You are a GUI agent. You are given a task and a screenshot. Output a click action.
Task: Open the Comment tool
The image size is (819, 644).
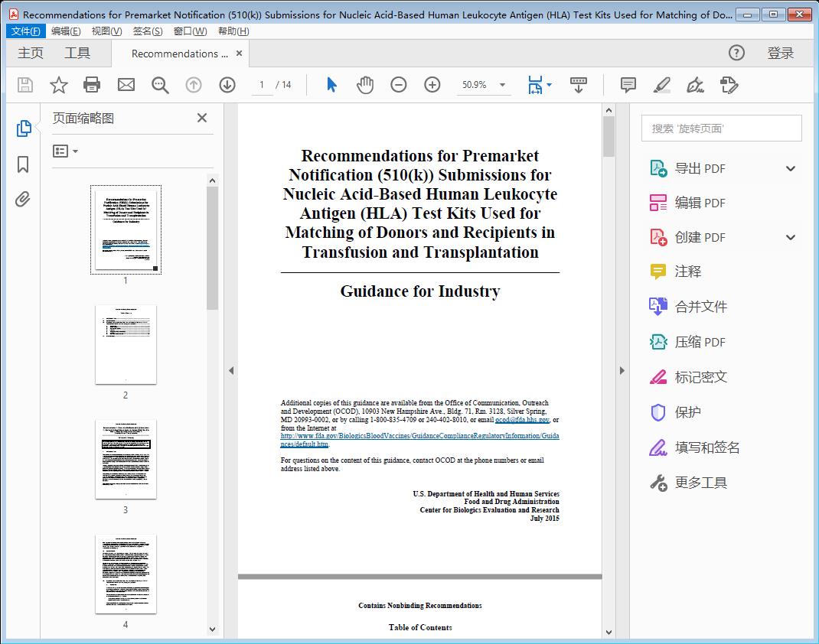coord(627,85)
